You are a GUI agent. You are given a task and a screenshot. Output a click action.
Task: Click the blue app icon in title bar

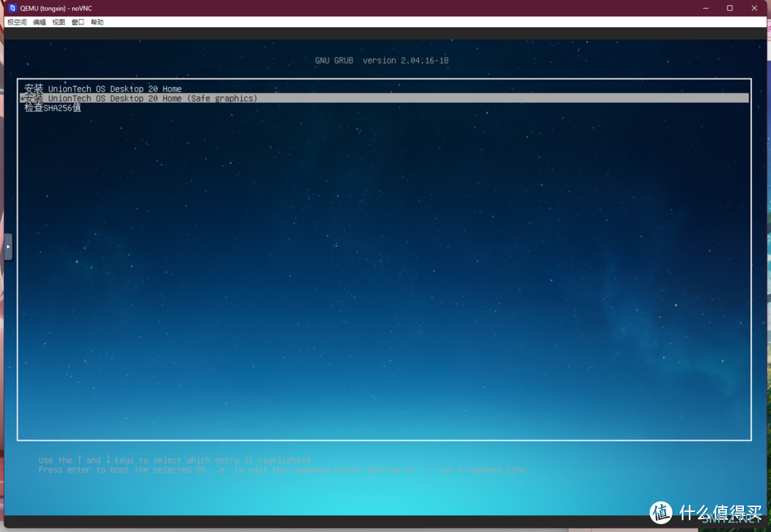pos(13,8)
